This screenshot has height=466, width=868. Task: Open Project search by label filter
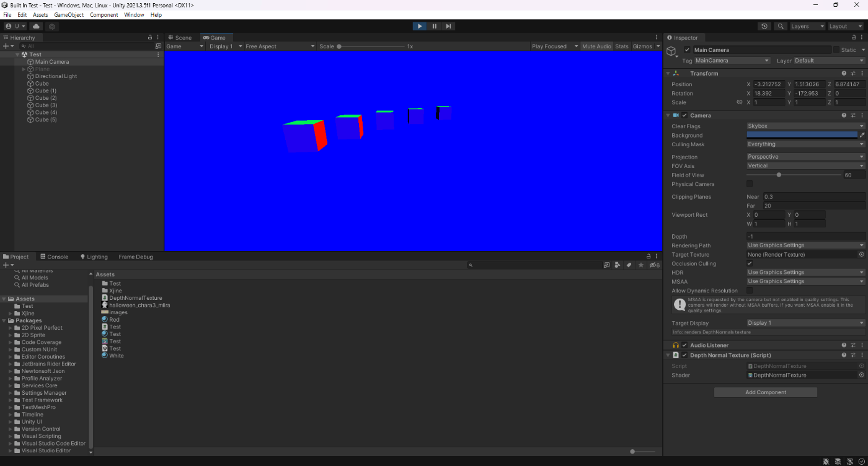tap(629, 265)
